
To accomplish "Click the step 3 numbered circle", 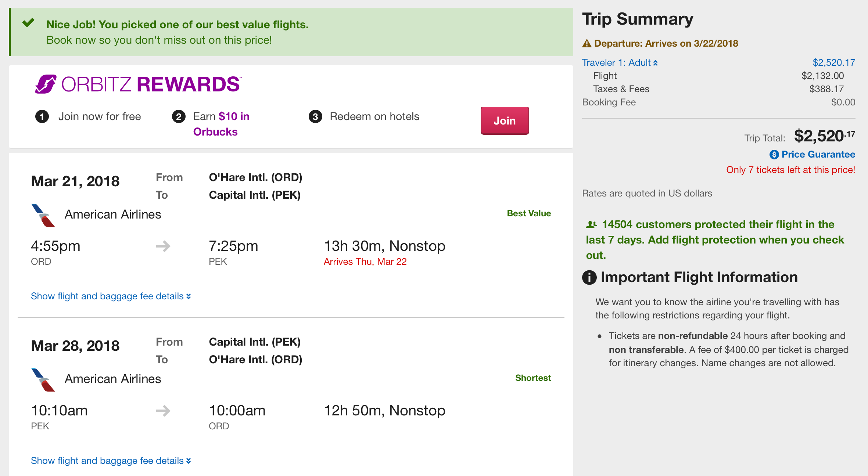I will click(315, 117).
